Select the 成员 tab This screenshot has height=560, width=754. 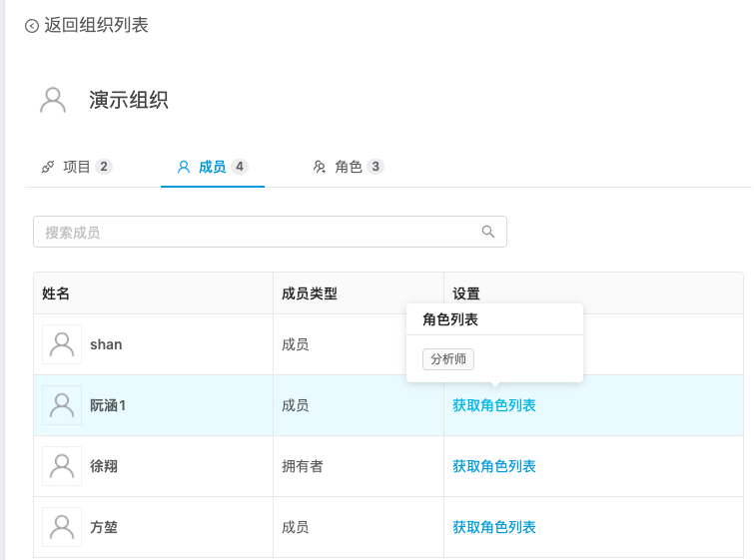click(212, 167)
